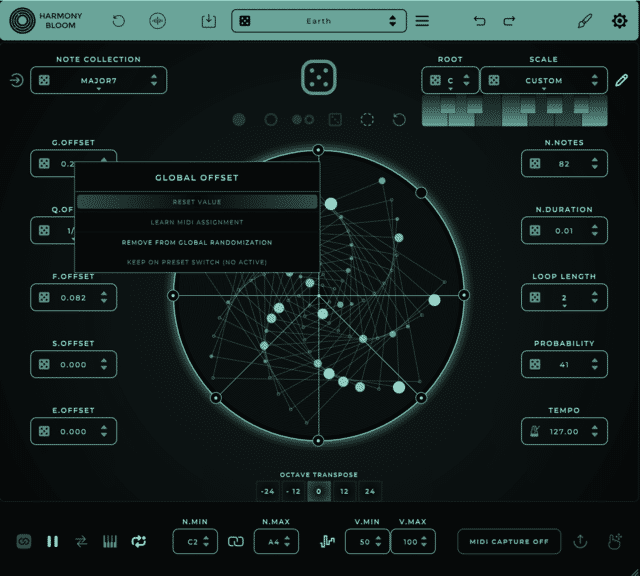Image resolution: width=640 pixels, height=576 pixels.
Task: Select Reset Value in Global Offset menu
Action: 197,202
